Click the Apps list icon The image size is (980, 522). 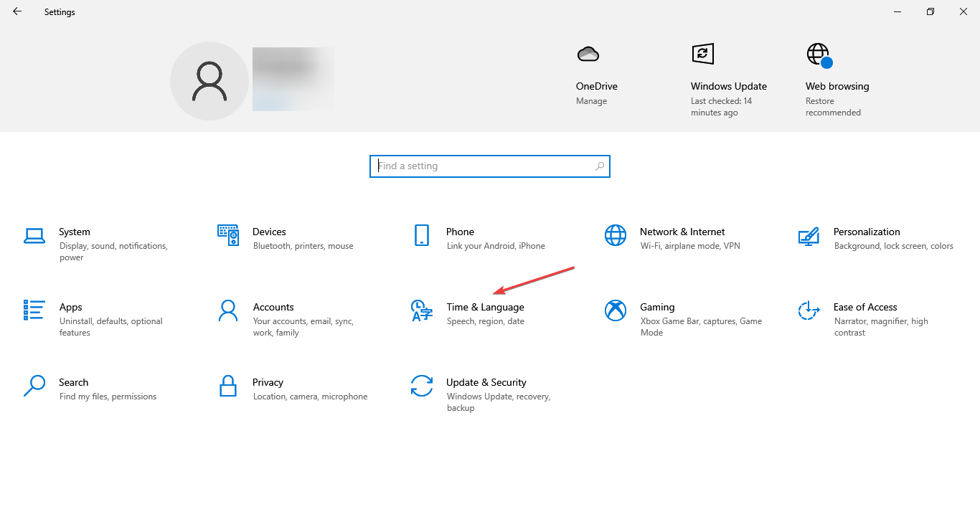pyautogui.click(x=34, y=310)
